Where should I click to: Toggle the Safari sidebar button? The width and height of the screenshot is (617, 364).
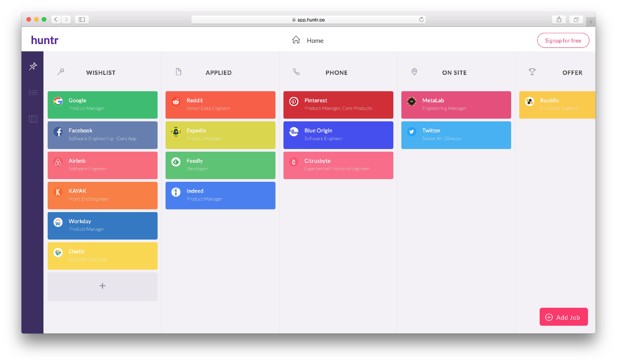(82, 19)
